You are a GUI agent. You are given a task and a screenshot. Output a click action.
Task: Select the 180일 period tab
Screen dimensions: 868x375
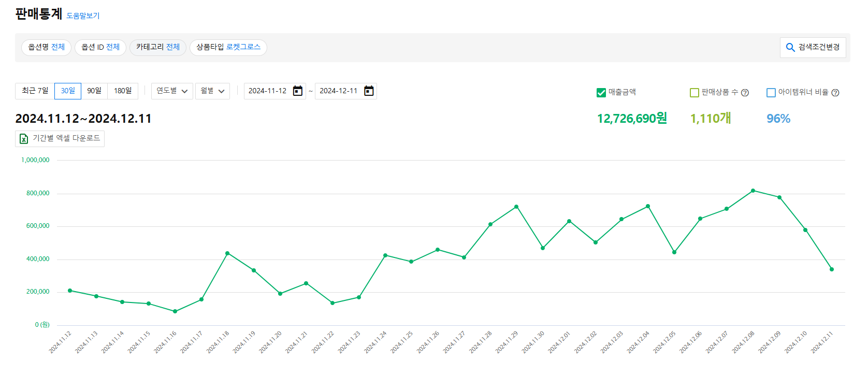(x=123, y=91)
